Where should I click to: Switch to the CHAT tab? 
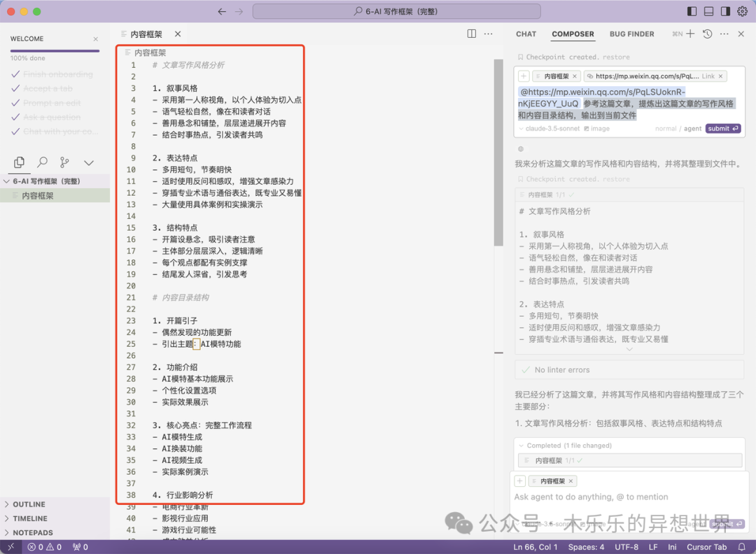click(526, 34)
